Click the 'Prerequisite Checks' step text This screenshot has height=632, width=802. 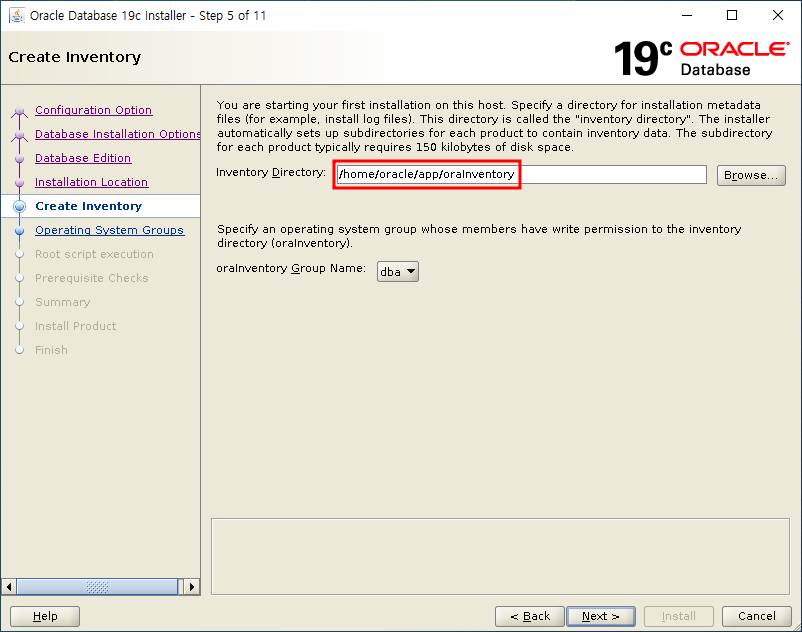point(92,278)
